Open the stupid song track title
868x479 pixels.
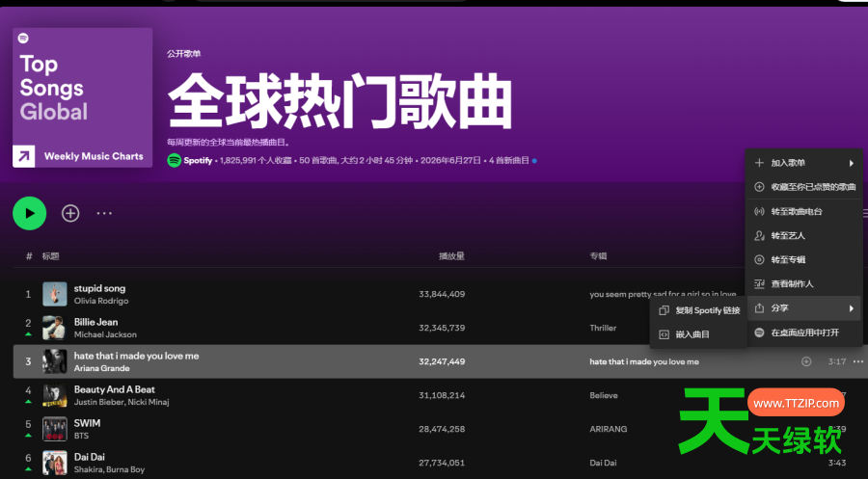coord(99,288)
